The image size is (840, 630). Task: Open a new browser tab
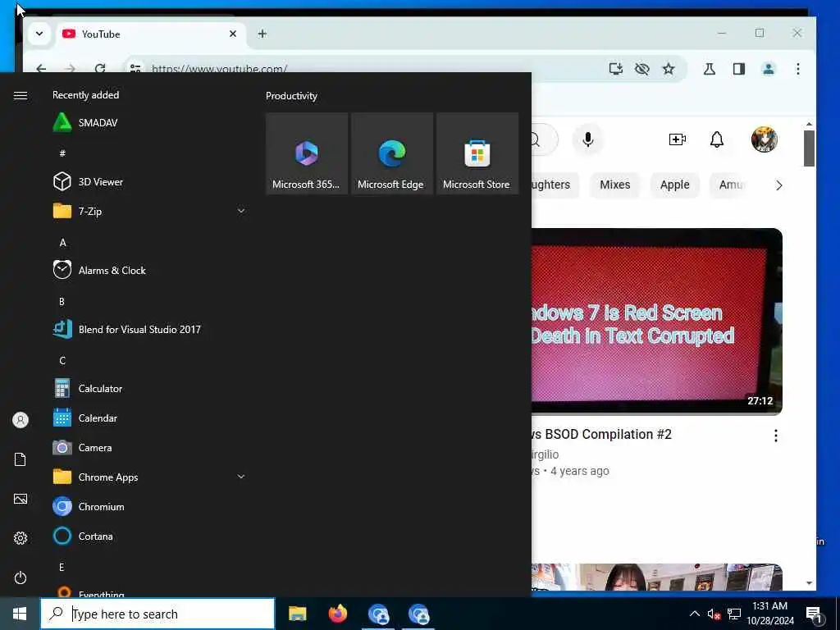(x=262, y=34)
